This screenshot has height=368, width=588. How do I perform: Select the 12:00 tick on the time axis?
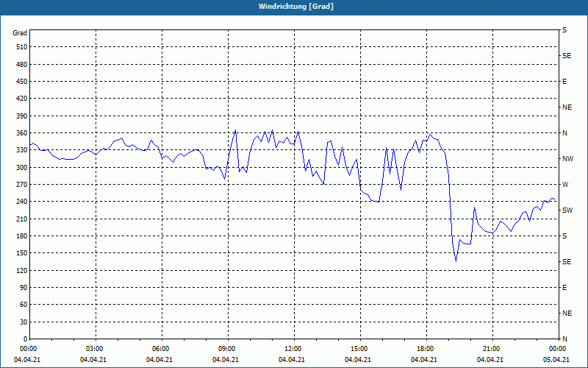coord(293,349)
